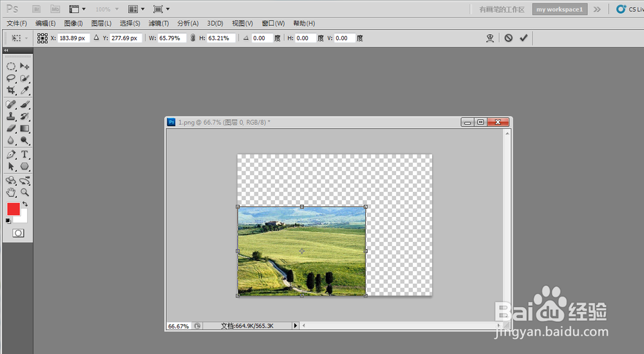Open the 帮助(H) menu
This screenshot has height=354, width=644.
[304, 23]
